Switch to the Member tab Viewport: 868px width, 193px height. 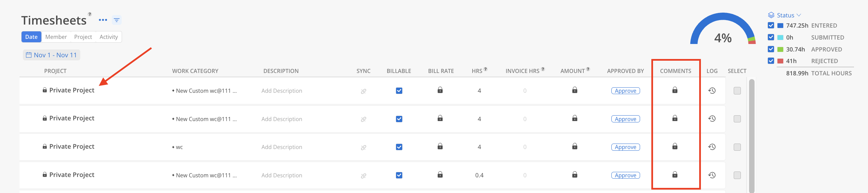[x=56, y=37]
